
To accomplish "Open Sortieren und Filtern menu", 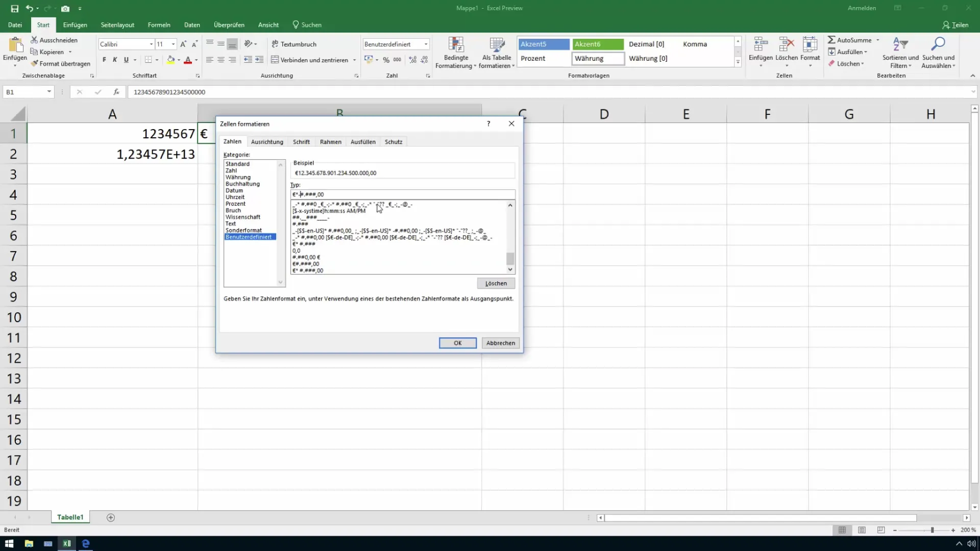I will point(900,53).
